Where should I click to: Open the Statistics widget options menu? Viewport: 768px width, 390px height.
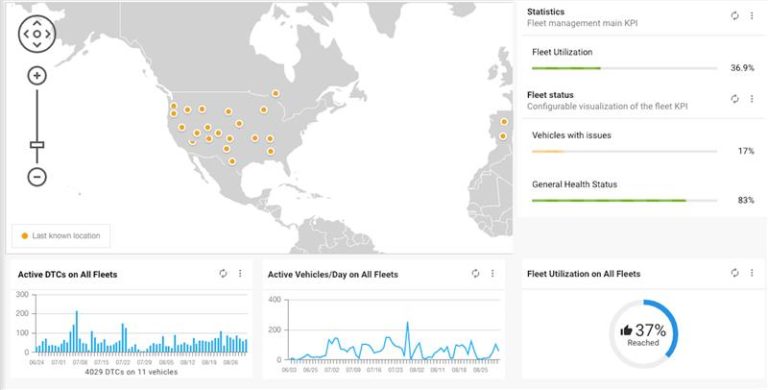pyautogui.click(x=751, y=16)
